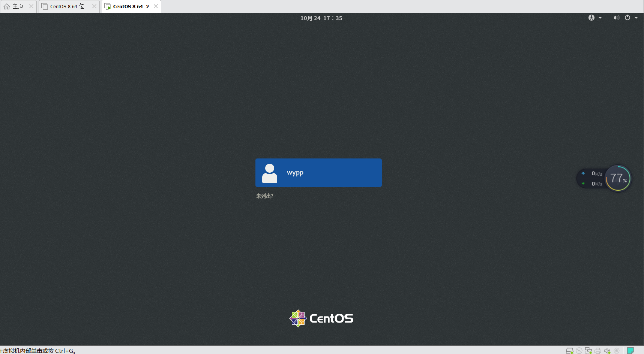Click the hard disk status icon
The height and width of the screenshot is (354, 644).
(569, 351)
